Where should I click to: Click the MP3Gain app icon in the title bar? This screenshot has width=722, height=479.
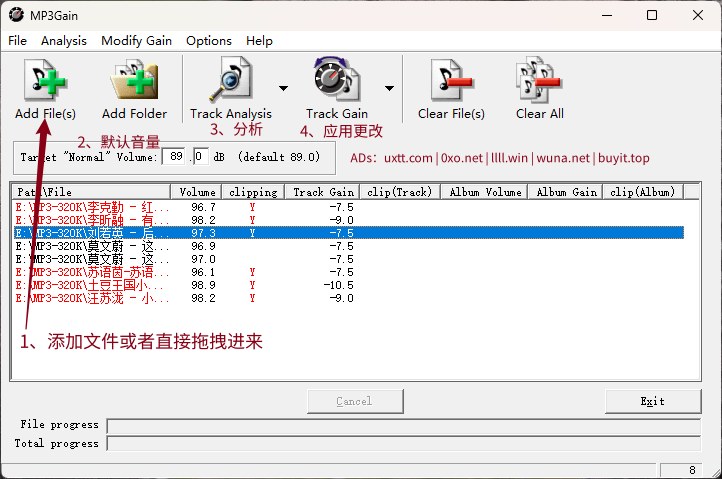click(x=17, y=15)
